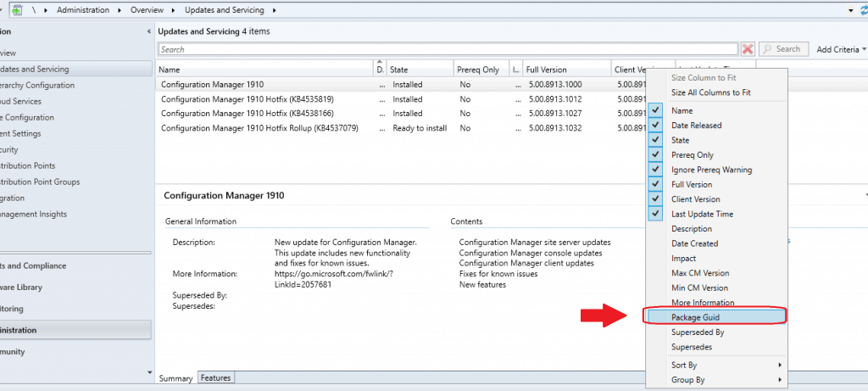Viewport: 868px width, 391px height.
Task: Click Updates and Servicing breadcrumb segment
Action: point(224,10)
